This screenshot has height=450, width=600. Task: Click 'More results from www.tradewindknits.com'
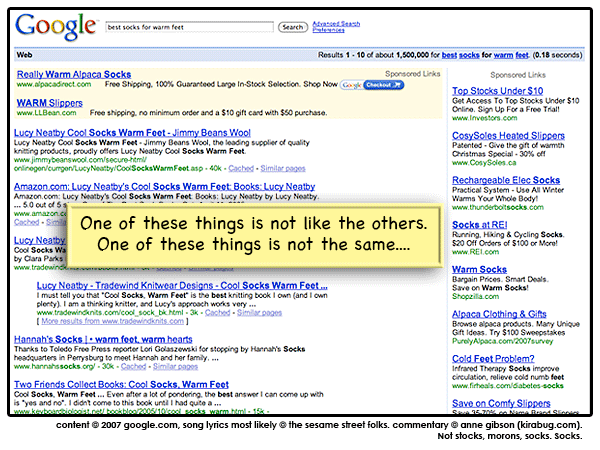[x=112, y=321]
